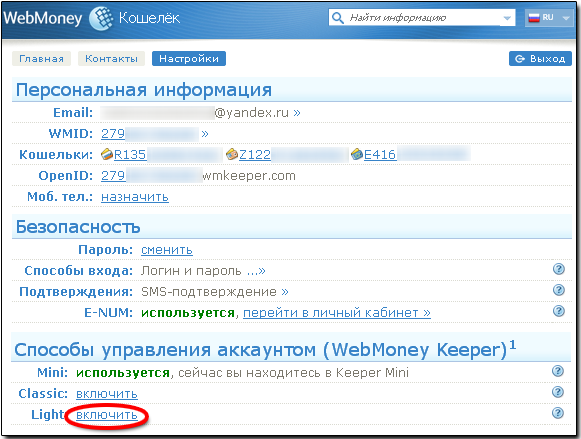Select the Настройки tab

tap(189, 59)
